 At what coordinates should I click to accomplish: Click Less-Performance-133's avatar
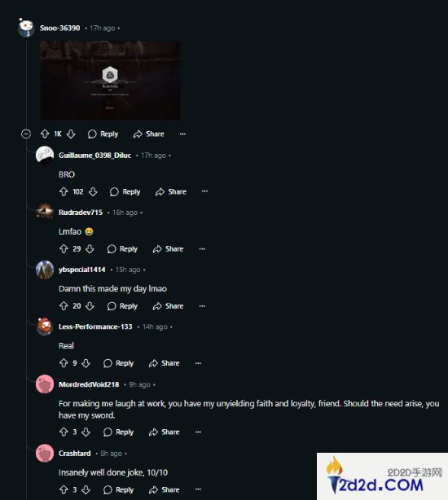coord(45,327)
